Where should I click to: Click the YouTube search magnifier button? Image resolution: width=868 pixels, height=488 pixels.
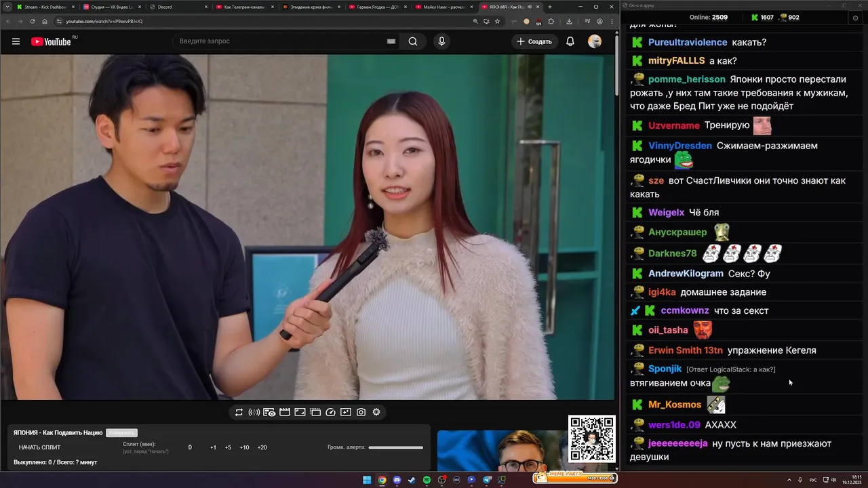click(413, 41)
